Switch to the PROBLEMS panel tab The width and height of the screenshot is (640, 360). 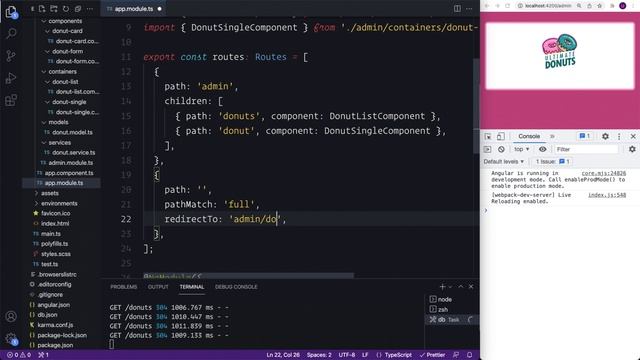[x=124, y=287]
